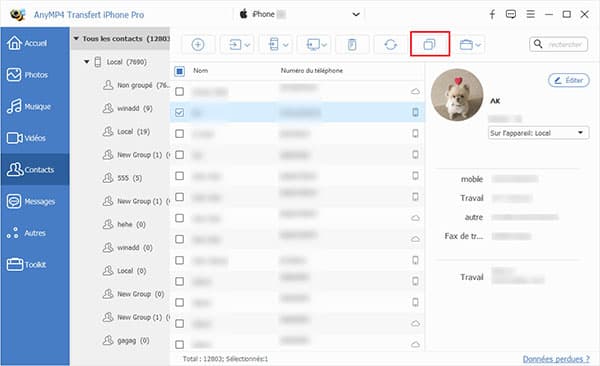Click the Fax de tr... field label
Screen dimensions: 600x366
[x=464, y=236]
